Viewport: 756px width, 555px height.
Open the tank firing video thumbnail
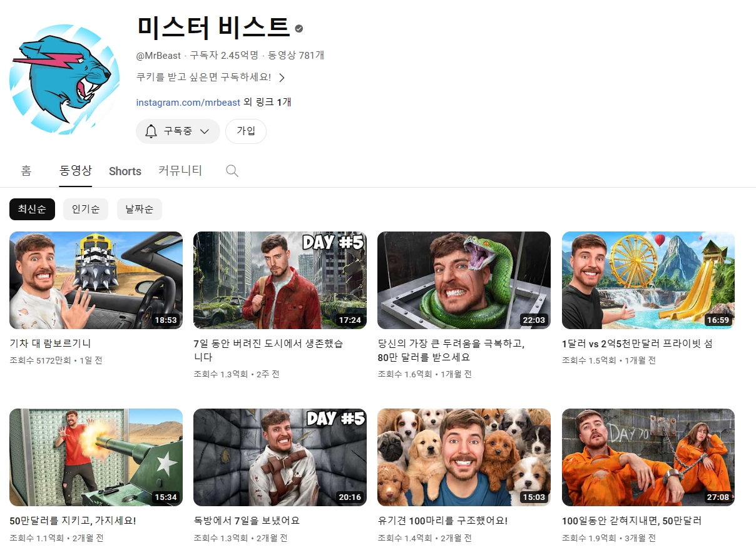tap(96, 457)
